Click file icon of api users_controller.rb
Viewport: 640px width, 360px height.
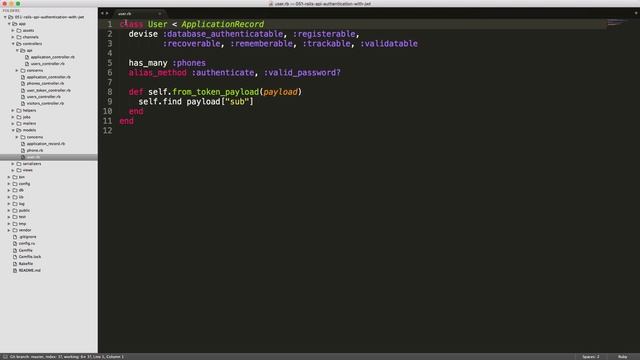coord(27,64)
